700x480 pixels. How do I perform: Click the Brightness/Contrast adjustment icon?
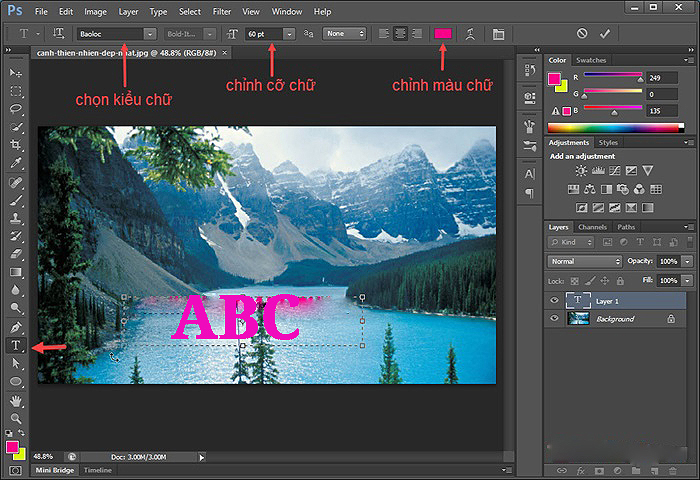click(574, 171)
